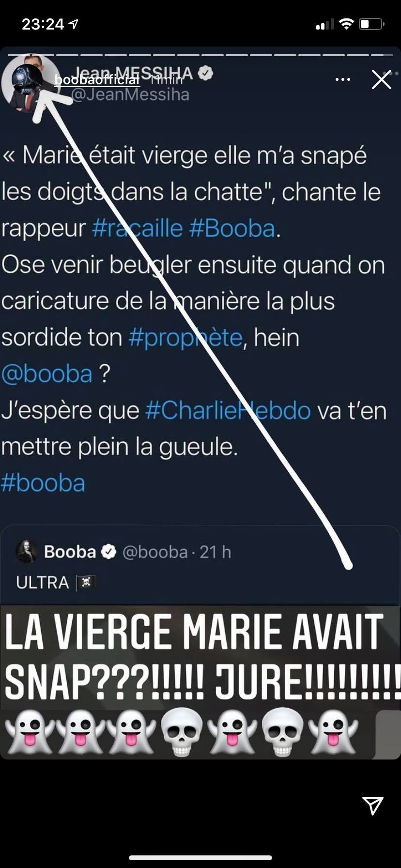Screen dimensions: 401x868
Task: Tap Booba's small avatar in quoted tweet
Action: 27,551
